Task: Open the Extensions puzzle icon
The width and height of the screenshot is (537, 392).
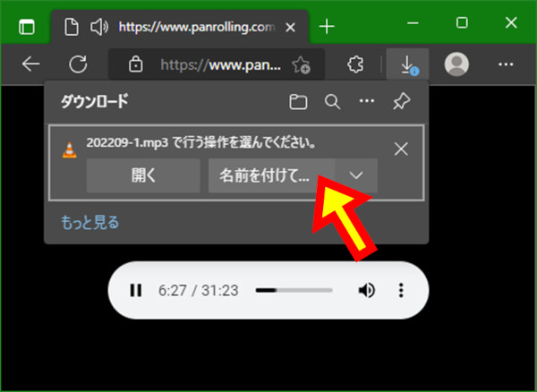Action: coord(355,64)
